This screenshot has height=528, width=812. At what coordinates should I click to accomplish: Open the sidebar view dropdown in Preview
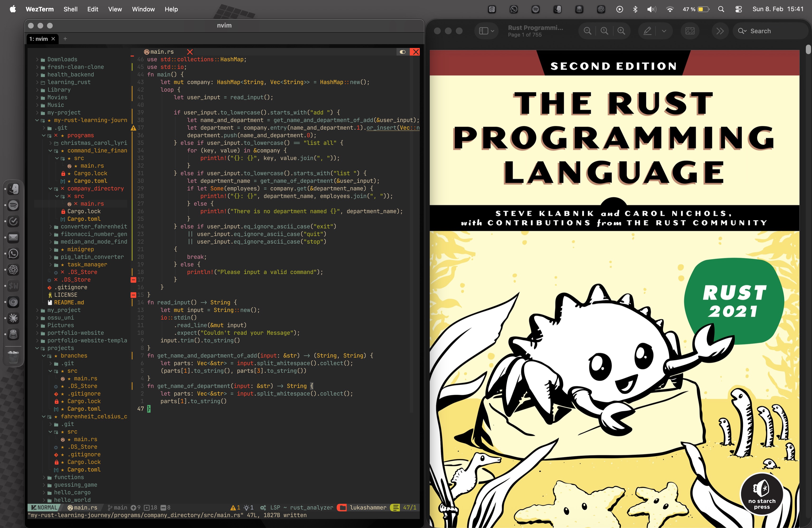coord(486,31)
